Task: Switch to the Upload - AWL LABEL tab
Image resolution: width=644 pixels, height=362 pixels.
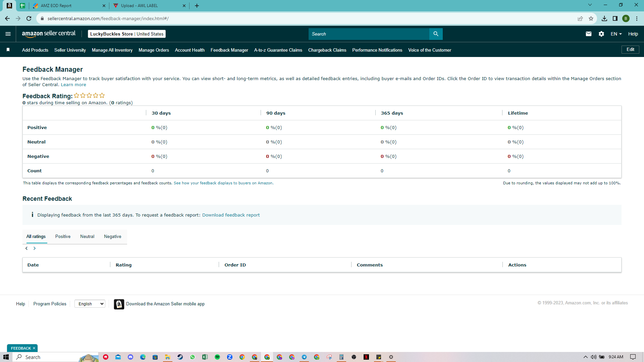Action: click(149, 6)
